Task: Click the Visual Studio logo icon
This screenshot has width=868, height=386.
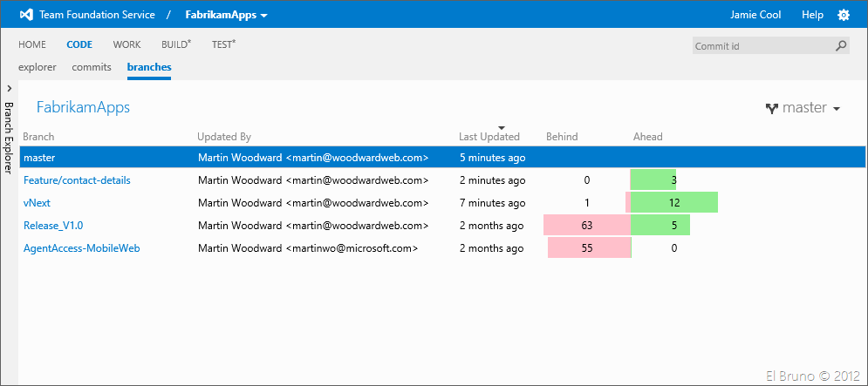Action: point(26,15)
